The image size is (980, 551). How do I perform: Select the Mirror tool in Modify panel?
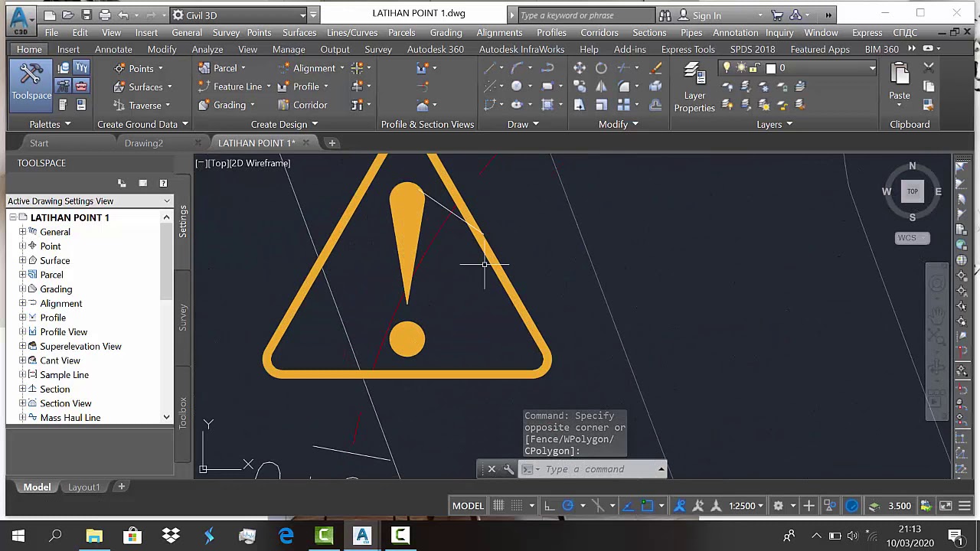601,86
